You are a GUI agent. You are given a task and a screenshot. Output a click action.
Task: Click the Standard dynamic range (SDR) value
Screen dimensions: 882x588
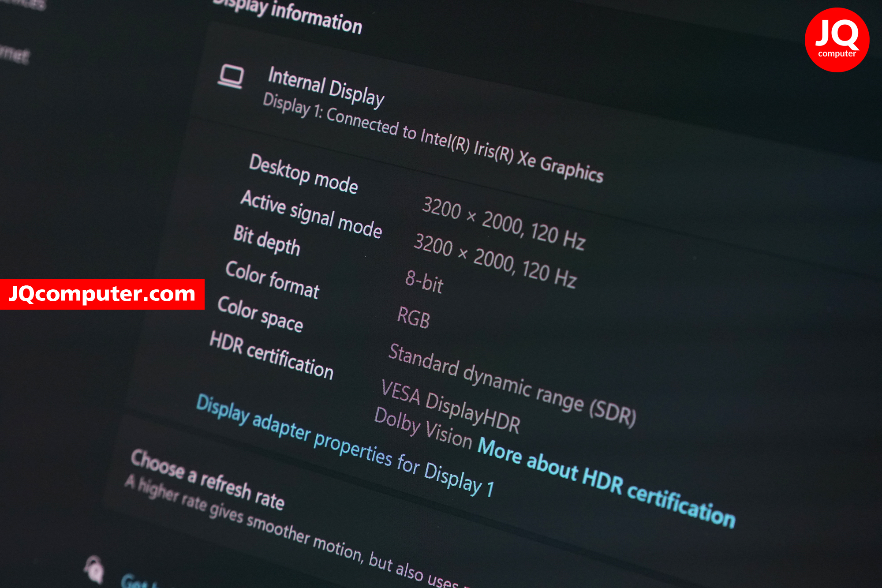pyautogui.click(x=512, y=385)
